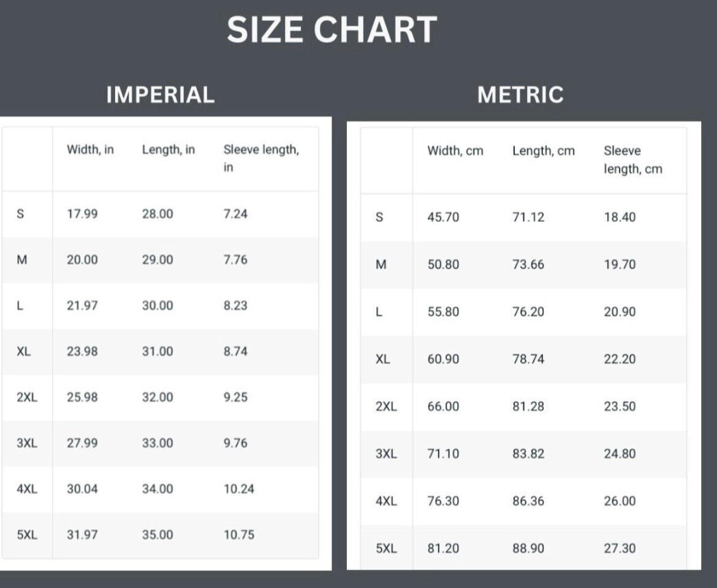The image size is (717, 588).
Task: Click the 10.75 sleeve length cell
Action: pyautogui.click(x=238, y=535)
